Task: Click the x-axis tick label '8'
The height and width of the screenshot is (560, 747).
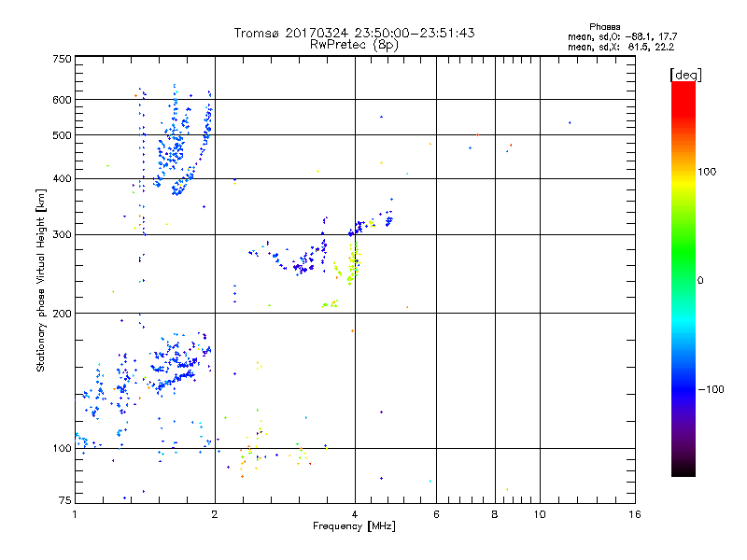Action: coord(495,514)
